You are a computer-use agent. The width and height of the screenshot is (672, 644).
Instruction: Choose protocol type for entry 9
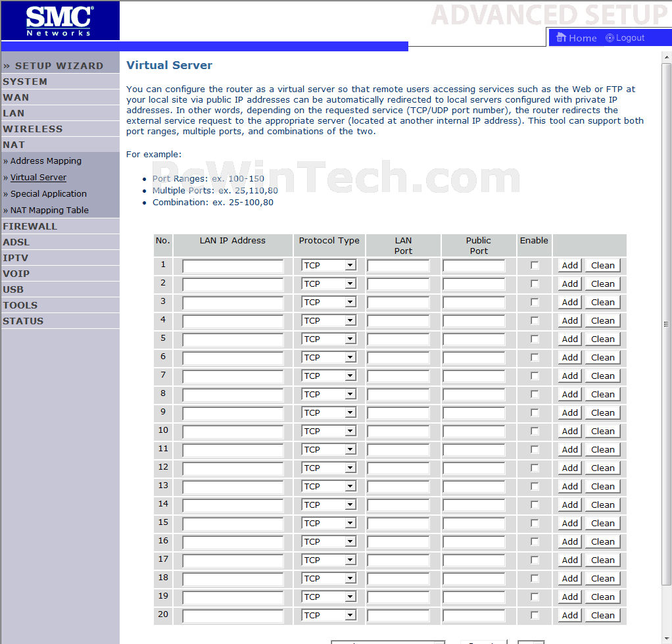pos(329,412)
